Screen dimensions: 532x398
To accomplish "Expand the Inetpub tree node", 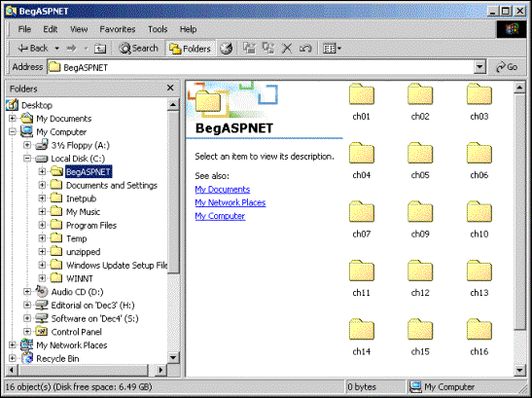I will coord(42,199).
